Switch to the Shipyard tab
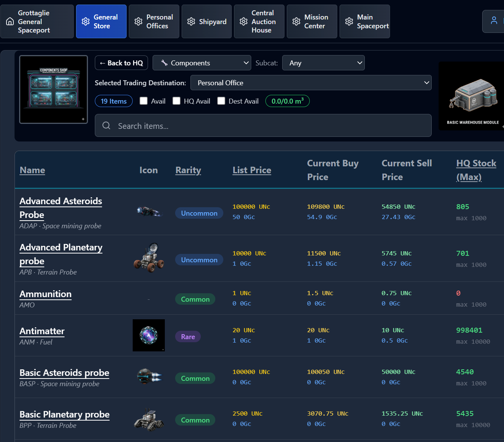 (x=206, y=21)
